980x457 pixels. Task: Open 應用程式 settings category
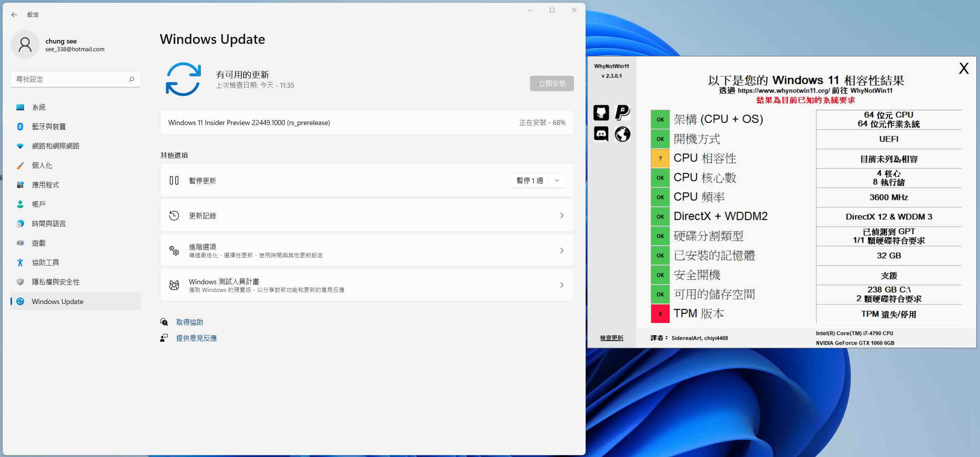click(75, 185)
